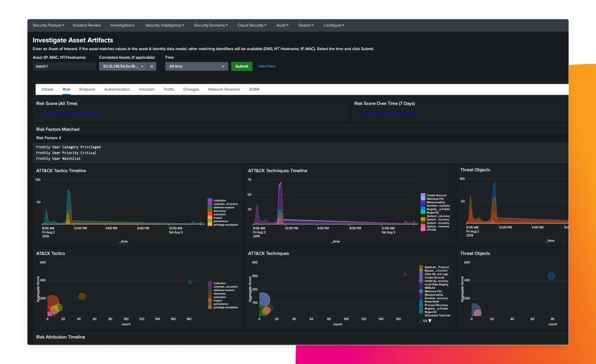
Task: Click the Hide Filters link
Action: click(x=267, y=66)
